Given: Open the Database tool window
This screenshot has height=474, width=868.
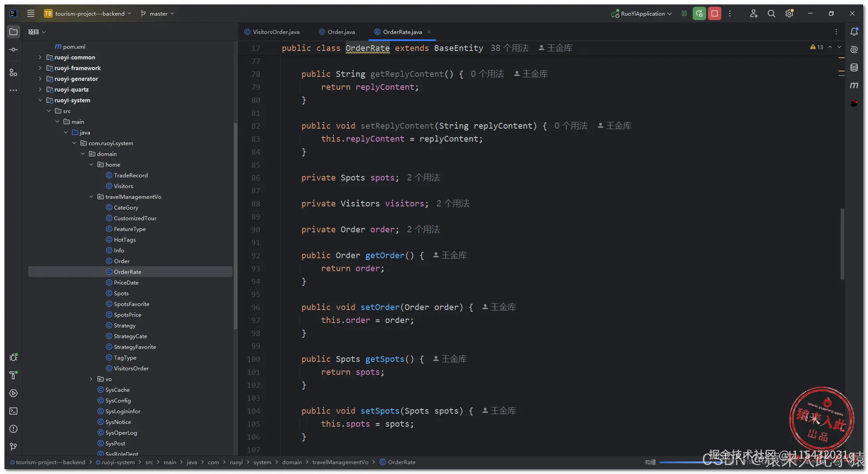Looking at the screenshot, I should [854, 67].
